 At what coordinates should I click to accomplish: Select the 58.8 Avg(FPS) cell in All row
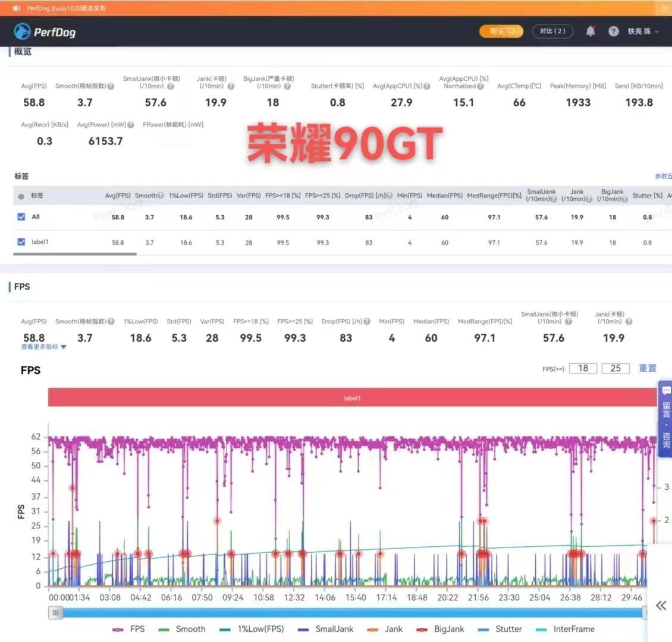118,217
